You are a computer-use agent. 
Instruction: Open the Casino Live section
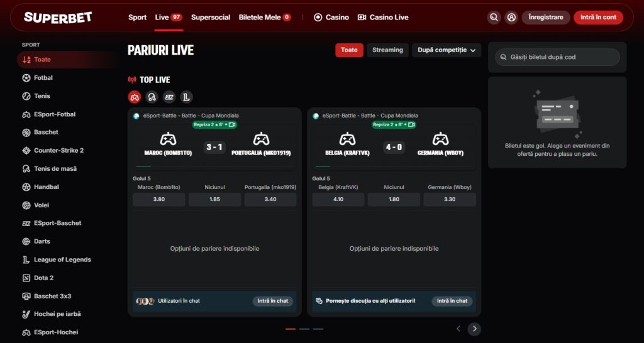pyautogui.click(x=383, y=17)
